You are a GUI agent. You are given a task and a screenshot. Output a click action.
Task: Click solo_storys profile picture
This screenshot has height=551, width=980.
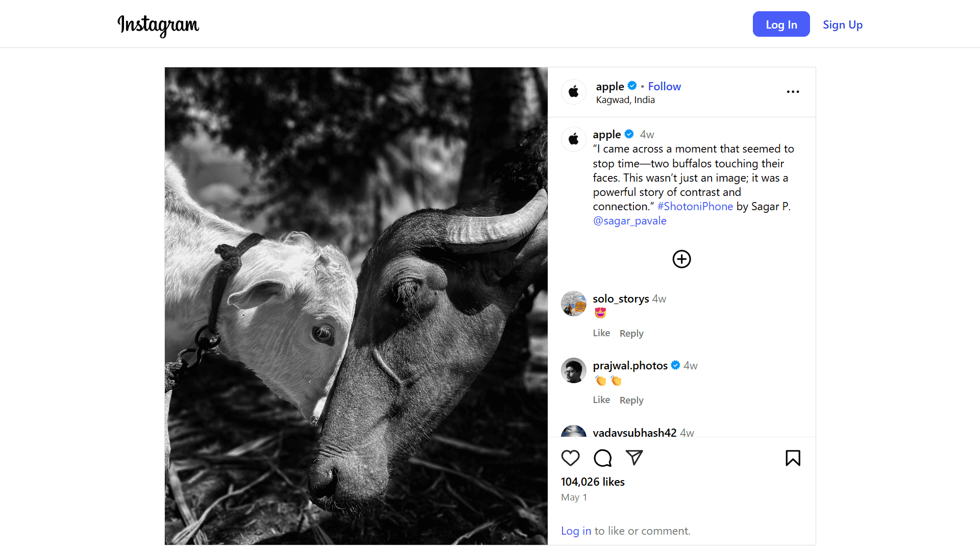click(x=573, y=304)
